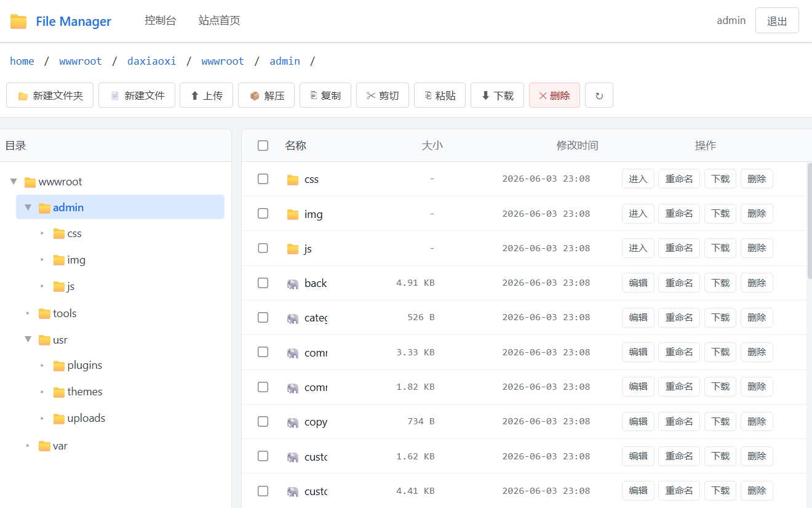
Task: Check the checkbox for img folder row
Action: (x=263, y=213)
